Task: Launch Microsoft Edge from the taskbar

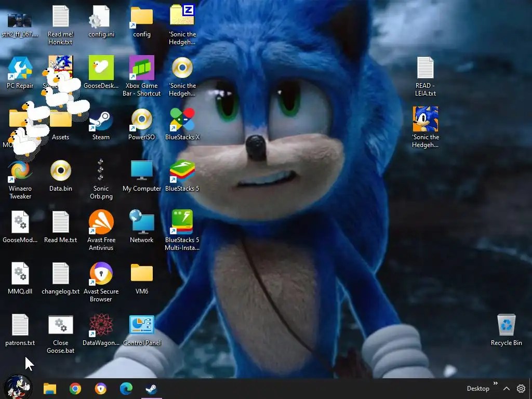Action: tap(126, 389)
